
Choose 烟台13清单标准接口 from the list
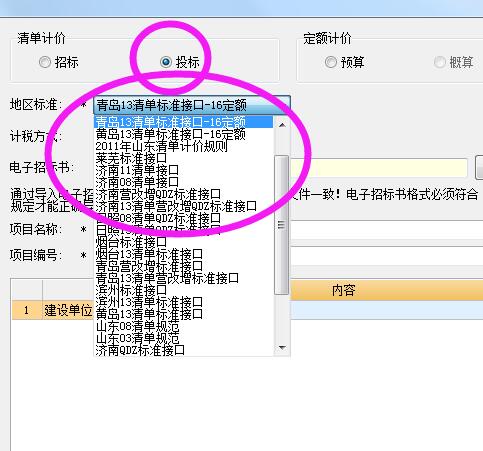click(x=183, y=254)
